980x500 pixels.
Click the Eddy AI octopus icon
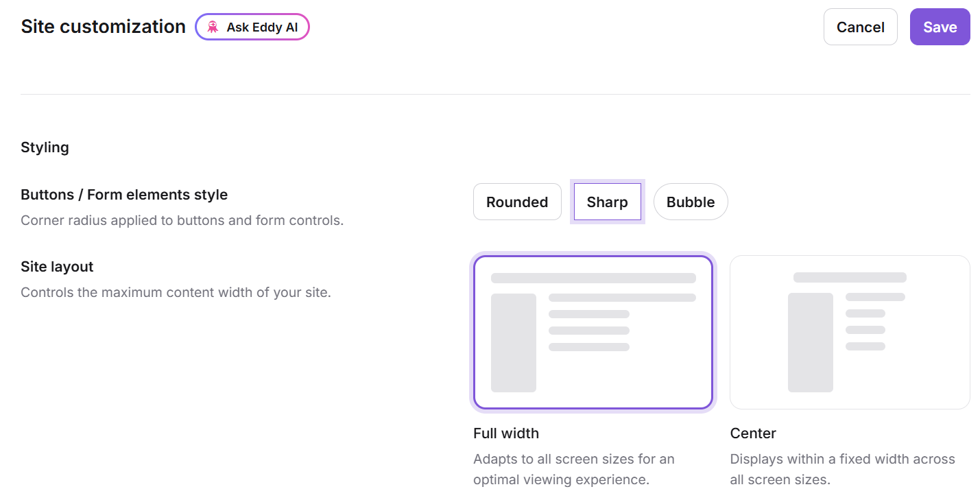(213, 27)
